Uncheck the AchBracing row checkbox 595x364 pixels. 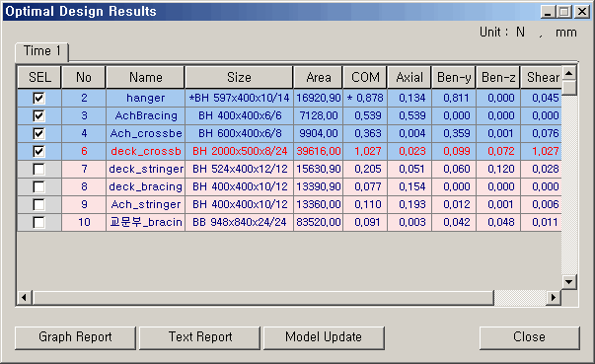pos(38,116)
